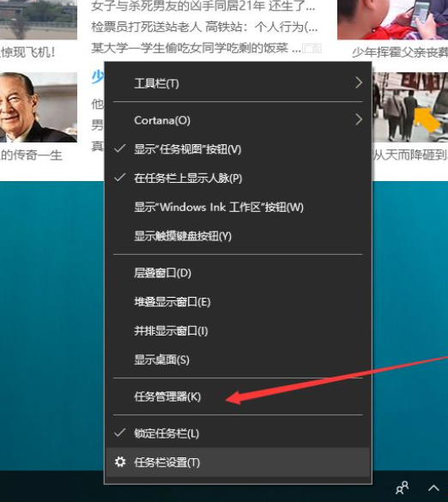The width and height of the screenshot is (448, 502).
Task: Expand the chevron beside Cortana(O)
Action: 359,120
